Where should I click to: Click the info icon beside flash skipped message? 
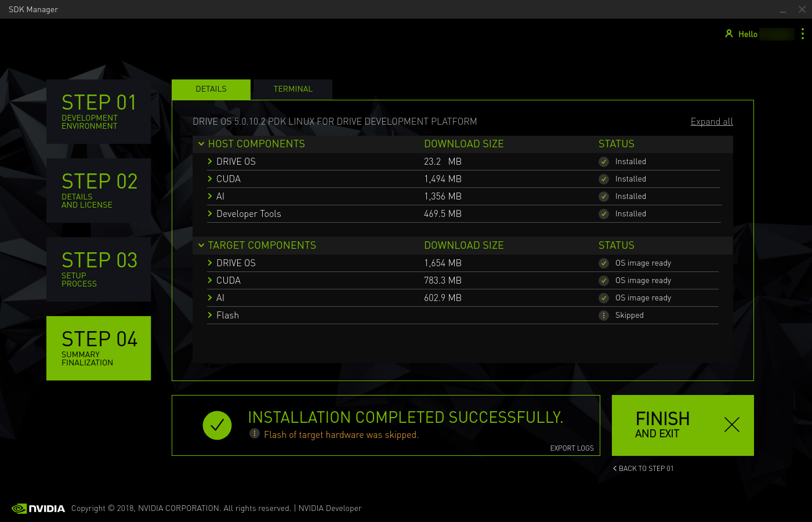[255, 433]
